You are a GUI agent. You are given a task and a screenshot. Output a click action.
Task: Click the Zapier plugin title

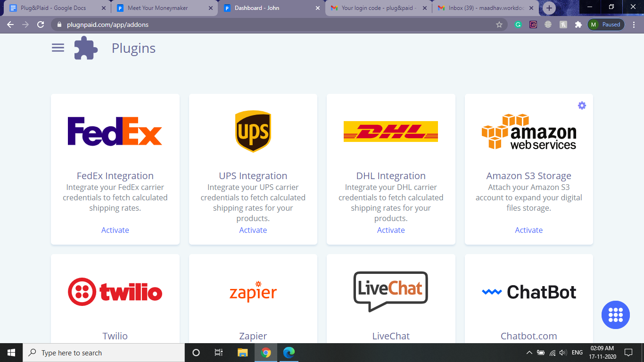click(253, 336)
